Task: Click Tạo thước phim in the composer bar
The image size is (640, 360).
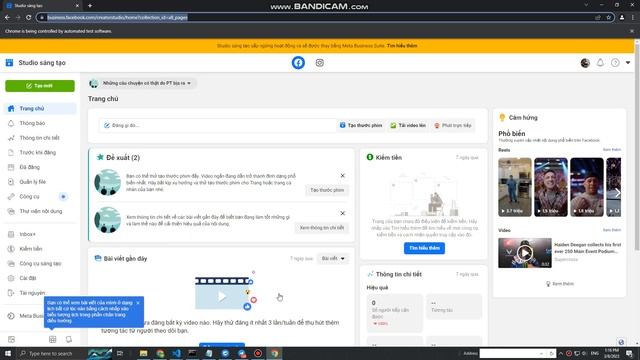Action: [361, 125]
